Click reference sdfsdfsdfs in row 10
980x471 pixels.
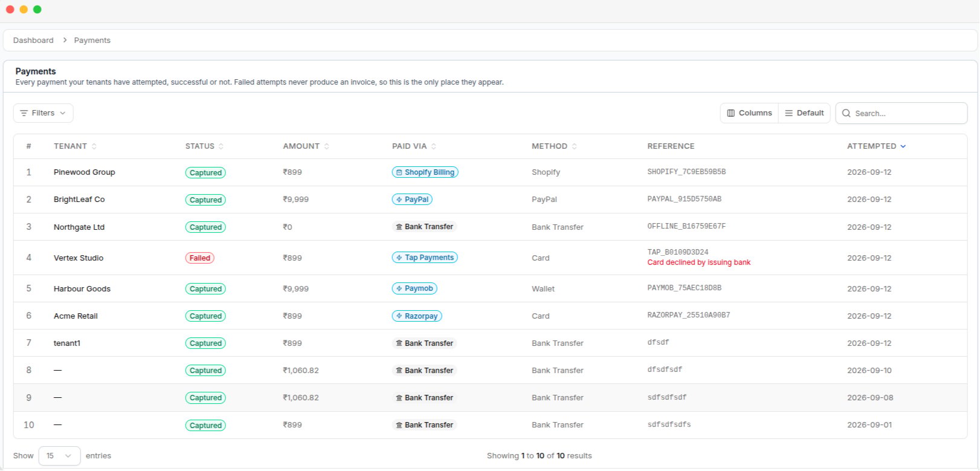(669, 425)
